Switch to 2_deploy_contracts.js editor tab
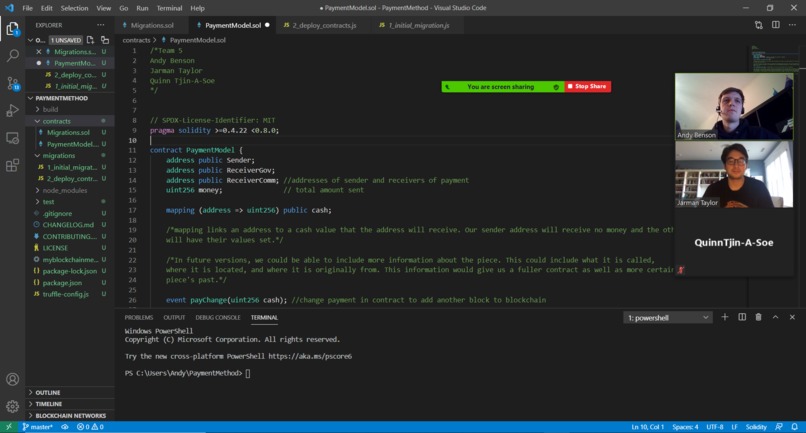The image size is (806, 433). 324,25
